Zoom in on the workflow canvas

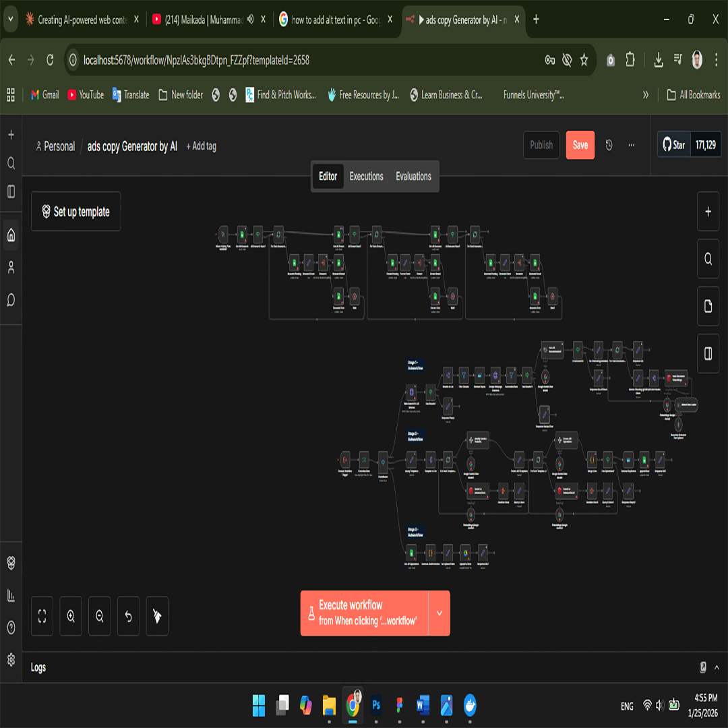70,615
